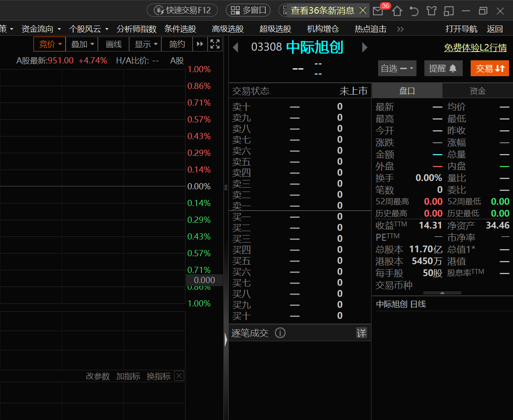The width and height of the screenshot is (513, 420).
Task: Open more menu items chevron
Action: [x=401, y=29]
